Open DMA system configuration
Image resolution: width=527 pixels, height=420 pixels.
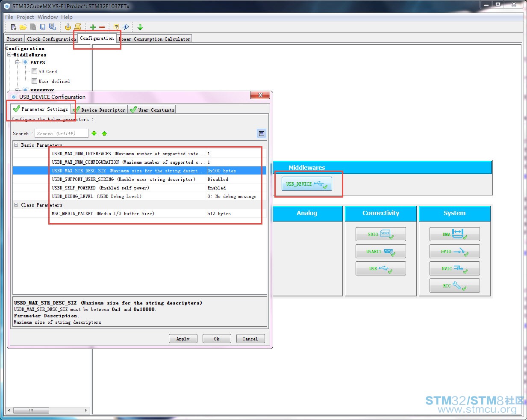pos(455,234)
